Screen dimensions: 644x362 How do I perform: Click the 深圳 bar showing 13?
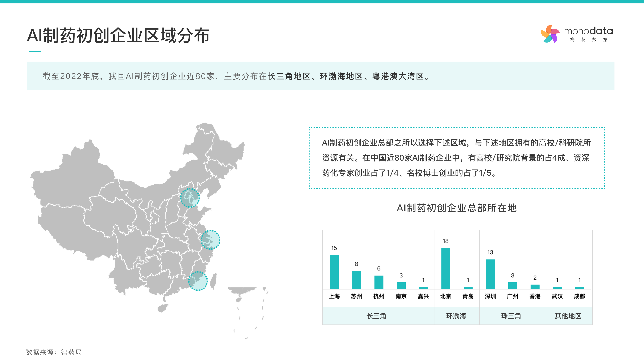point(490,274)
